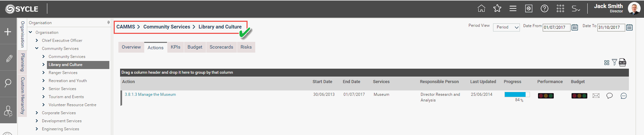This screenshot has height=135, width=644.
Task: Open the Period View dropdown
Action: [x=506, y=27]
